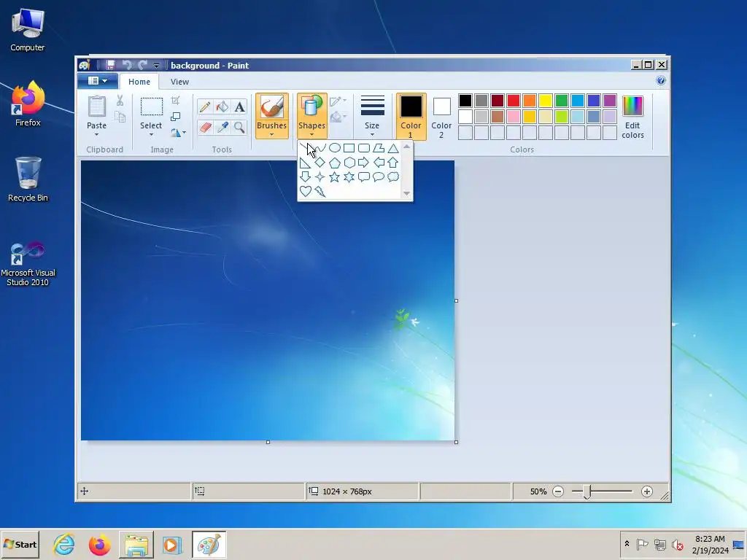Click zoom out minus button
Image resolution: width=747 pixels, height=560 pixels.
[x=558, y=491]
